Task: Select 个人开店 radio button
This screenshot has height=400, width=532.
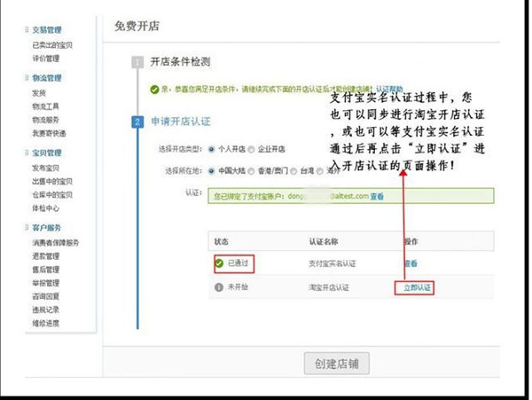Action: click(211, 149)
